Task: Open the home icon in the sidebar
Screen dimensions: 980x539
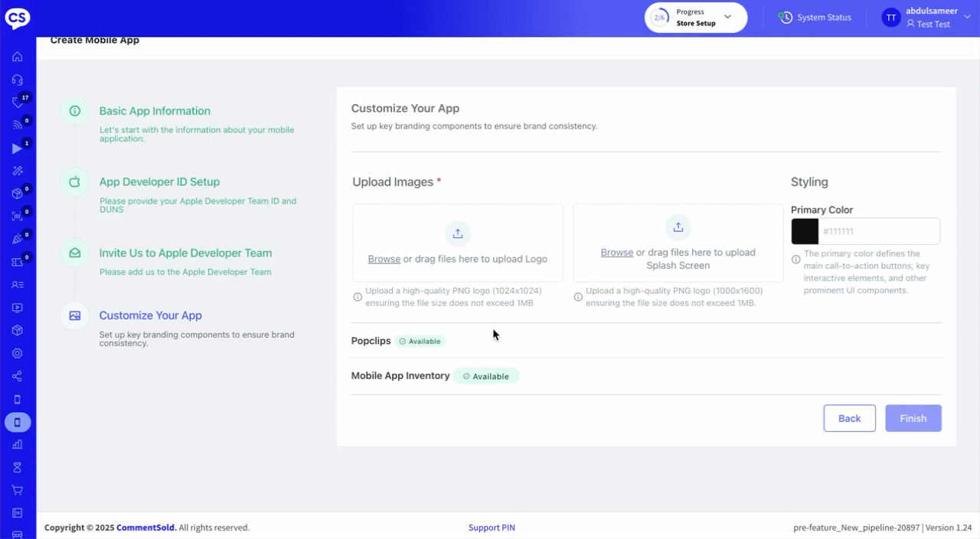Action: [17, 57]
